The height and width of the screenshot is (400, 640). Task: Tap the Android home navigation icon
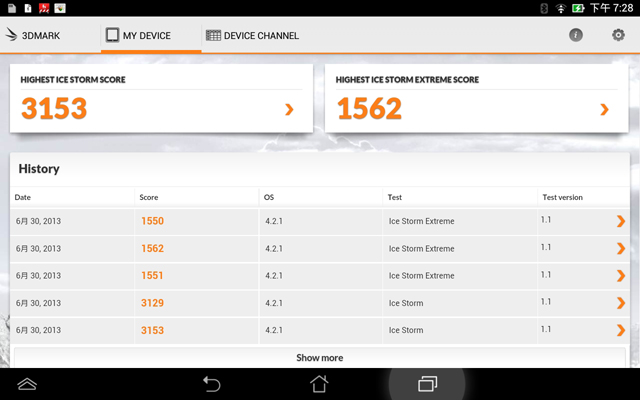[x=319, y=384]
